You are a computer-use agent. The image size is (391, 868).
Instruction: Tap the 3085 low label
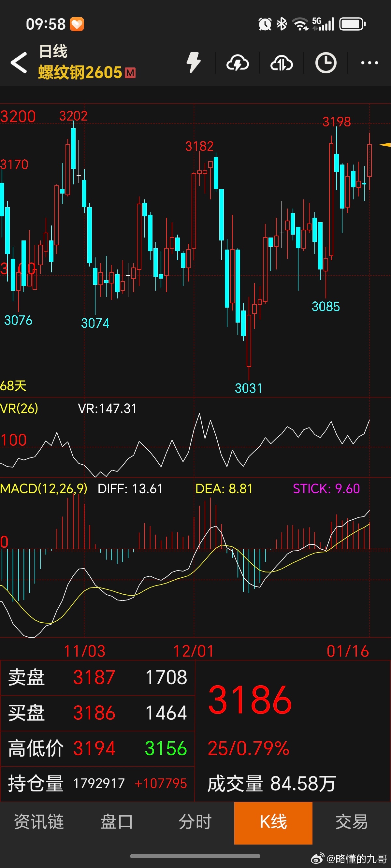[326, 306]
